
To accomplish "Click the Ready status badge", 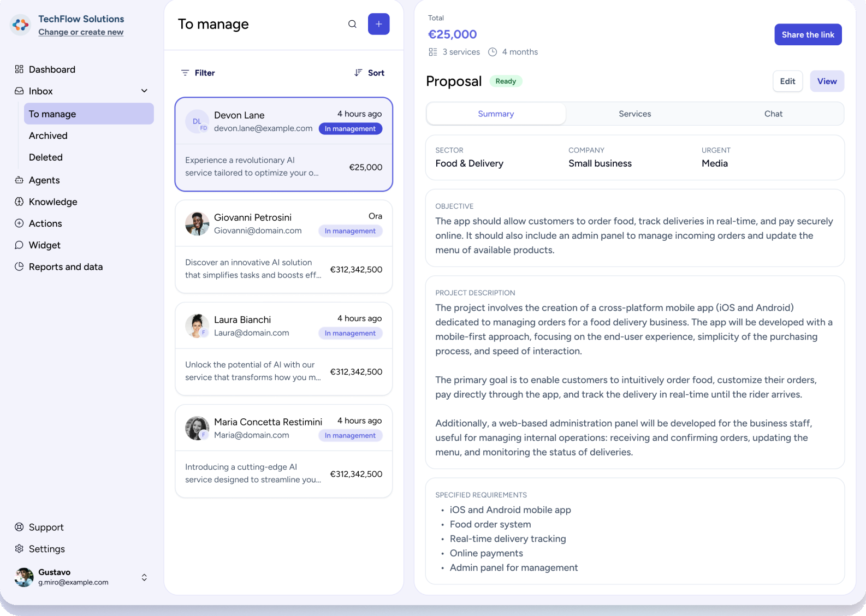I will 506,81.
